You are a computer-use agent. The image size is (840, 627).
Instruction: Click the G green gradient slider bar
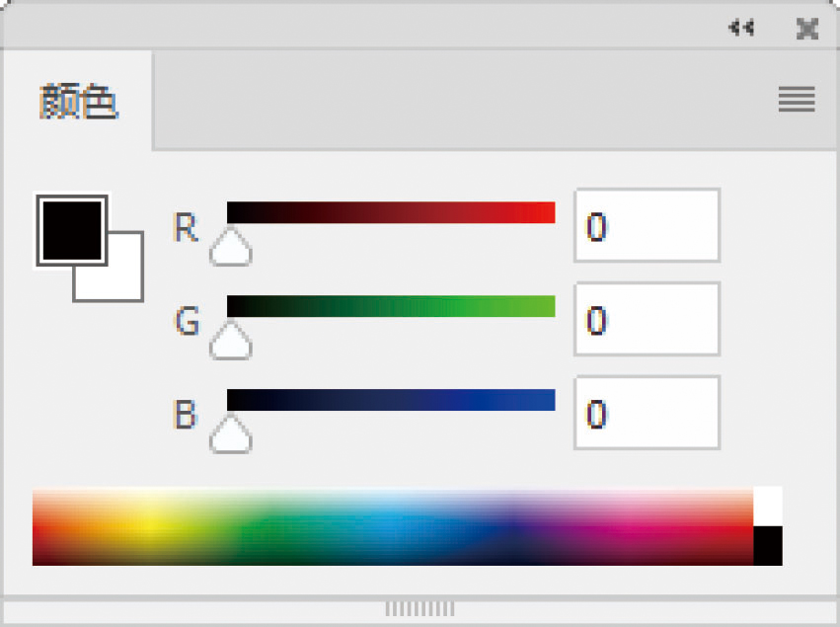pyautogui.click(x=391, y=306)
